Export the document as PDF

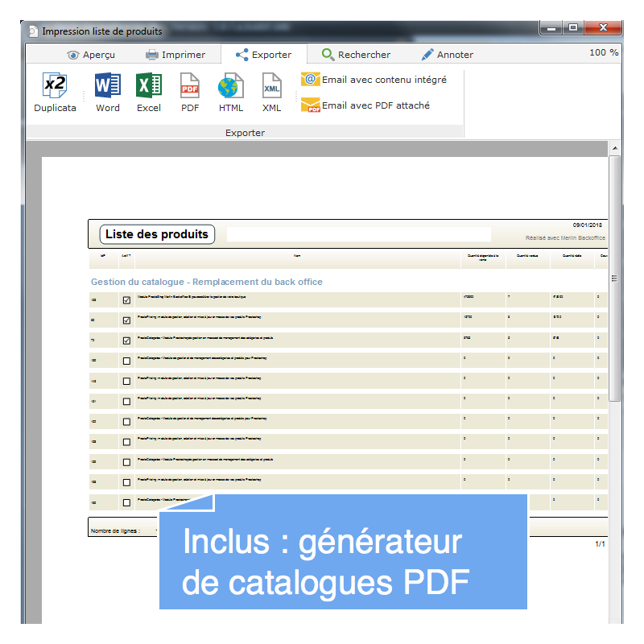click(x=190, y=86)
